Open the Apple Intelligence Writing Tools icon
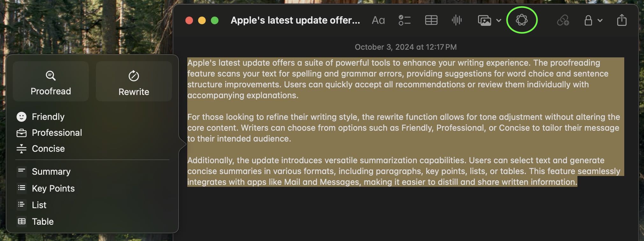The image size is (644, 241). click(522, 20)
